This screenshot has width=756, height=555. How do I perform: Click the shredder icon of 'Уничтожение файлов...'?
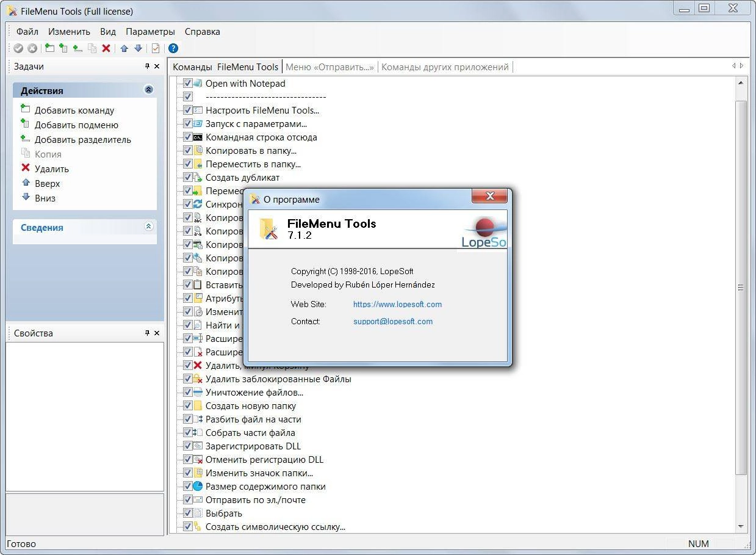198,393
